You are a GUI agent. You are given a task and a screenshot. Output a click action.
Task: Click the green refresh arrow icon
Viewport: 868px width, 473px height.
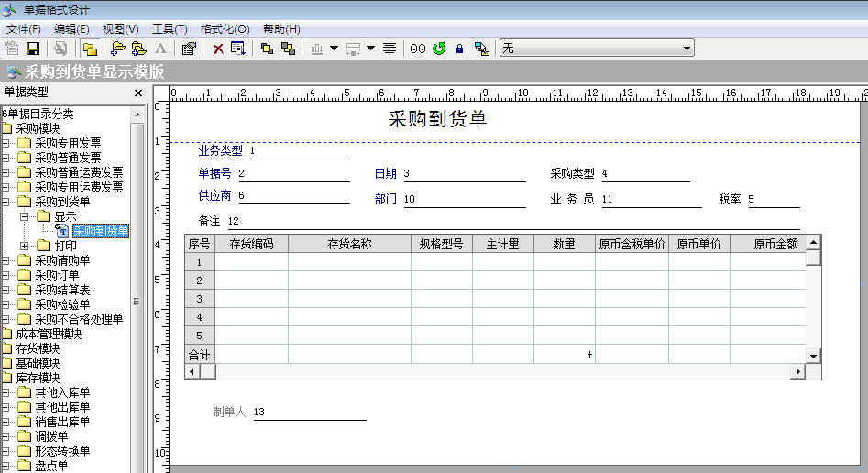pos(439,49)
